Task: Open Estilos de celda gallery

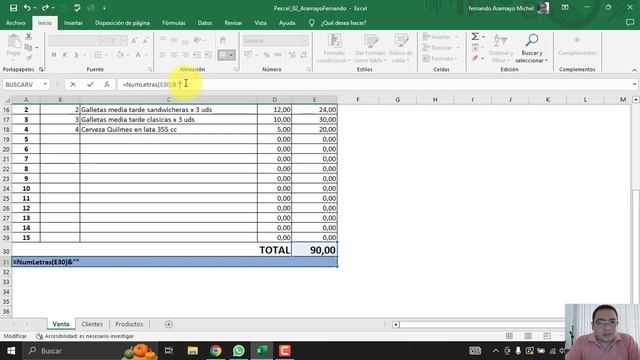Action: (400, 48)
